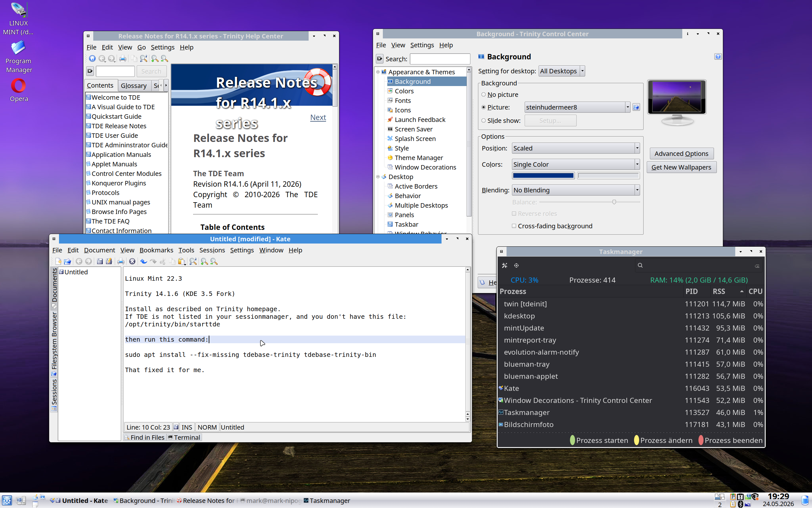The height and width of the screenshot is (508, 812).
Task: Select Screen Saver in Control Center tree
Action: coord(413,129)
